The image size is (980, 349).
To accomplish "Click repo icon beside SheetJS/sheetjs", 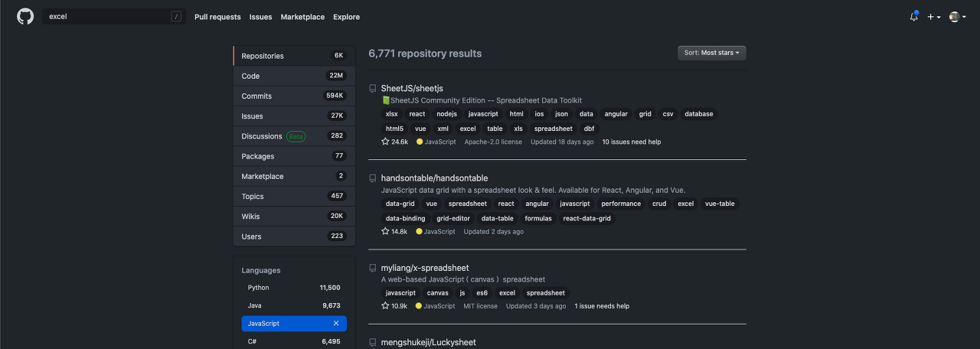I will coord(373,89).
